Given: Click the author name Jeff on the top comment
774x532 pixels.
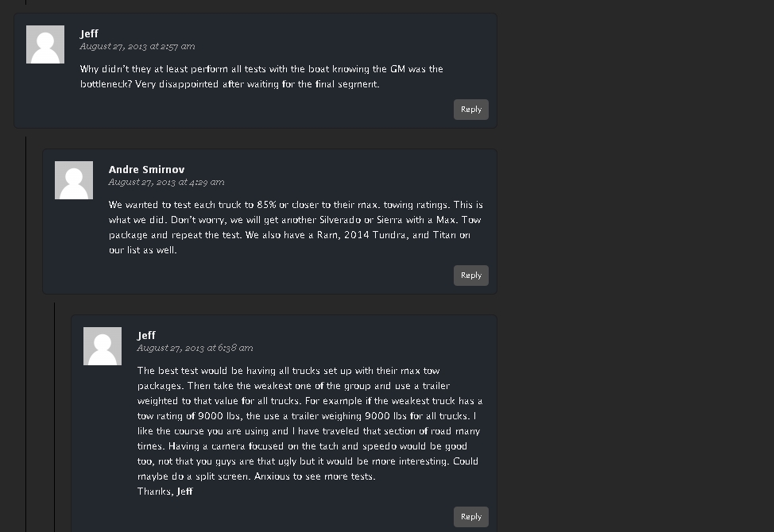Looking at the screenshot, I should (89, 33).
